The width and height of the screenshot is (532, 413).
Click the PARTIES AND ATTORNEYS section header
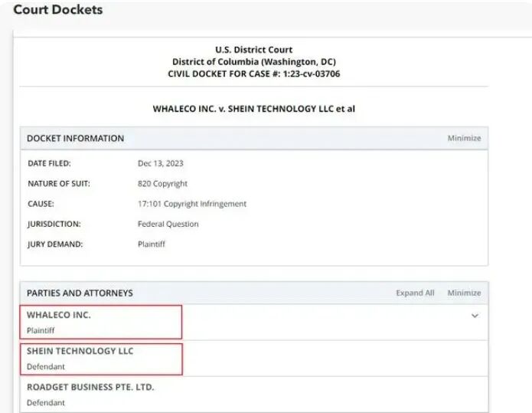pos(80,293)
